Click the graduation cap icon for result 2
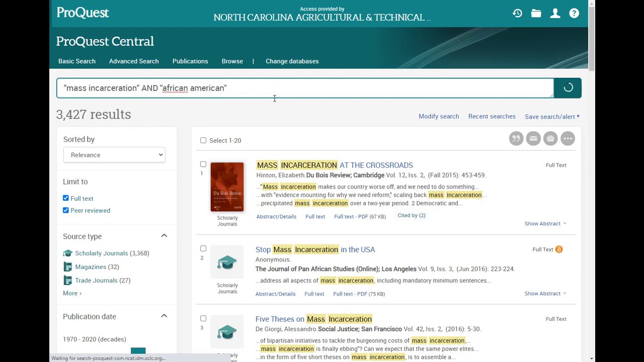Viewport: 644px width, 362px height. [227, 262]
